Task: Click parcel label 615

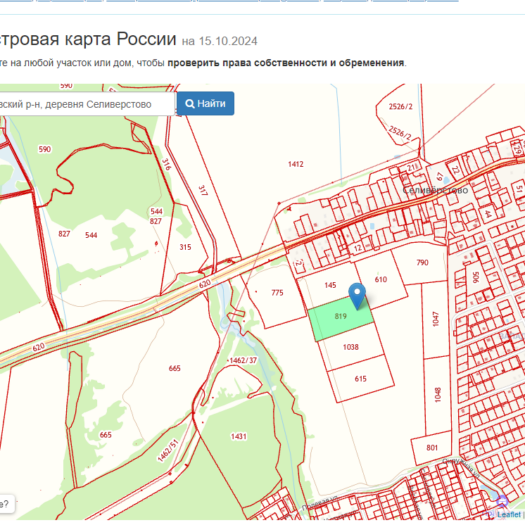Action: (x=360, y=379)
